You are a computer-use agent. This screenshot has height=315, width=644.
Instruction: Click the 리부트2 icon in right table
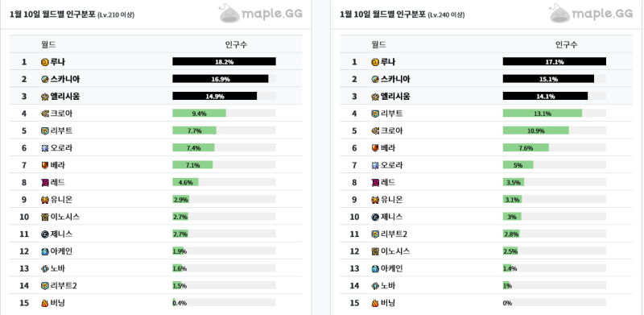375,234
